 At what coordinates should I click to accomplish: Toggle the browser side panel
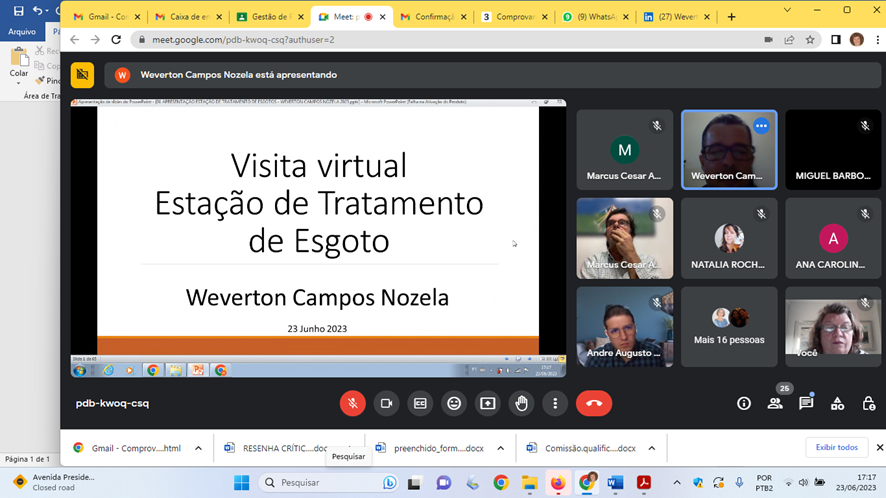click(836, 40)
